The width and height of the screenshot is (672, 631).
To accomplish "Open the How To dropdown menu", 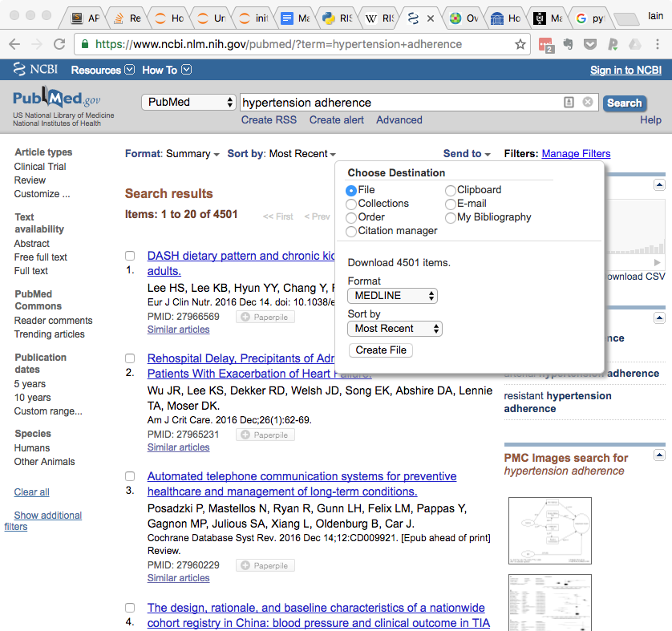I will (x=167, y=70).
